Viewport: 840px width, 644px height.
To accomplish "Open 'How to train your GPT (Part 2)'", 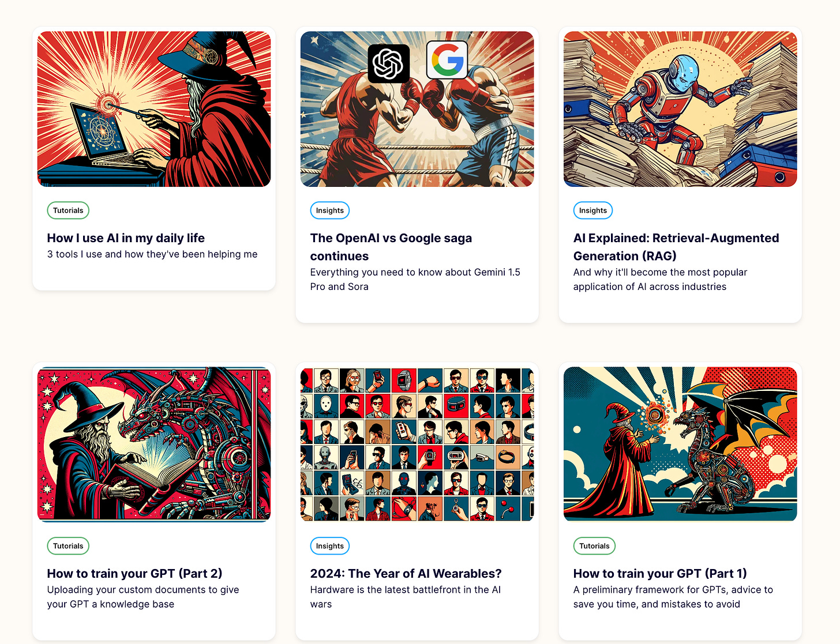I will [x=134, y=574].
